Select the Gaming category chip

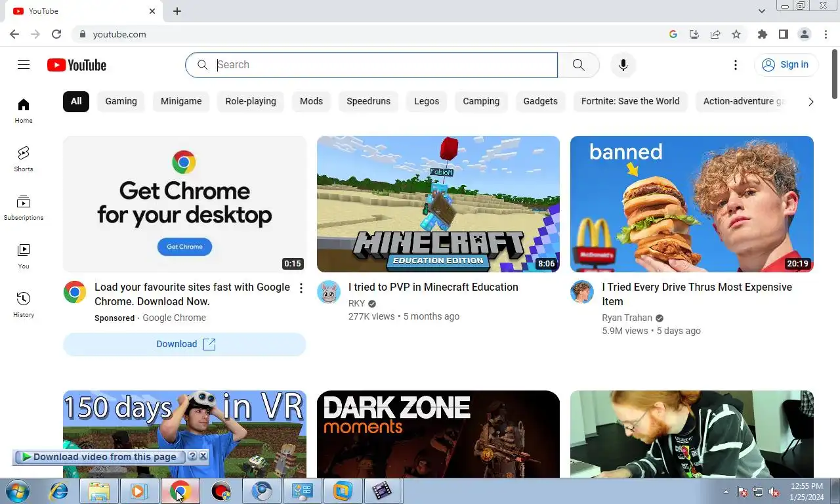pyautogui.click(x=121, y=101)
